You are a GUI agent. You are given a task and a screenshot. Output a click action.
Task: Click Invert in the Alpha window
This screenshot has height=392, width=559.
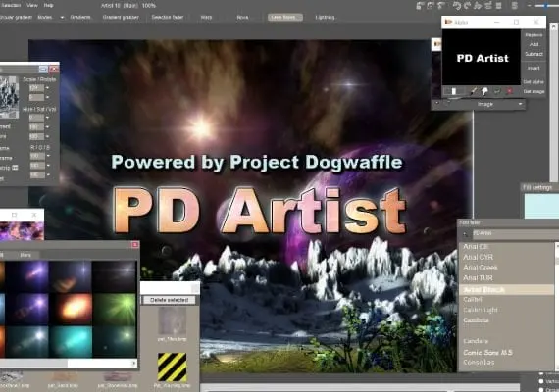534,68
